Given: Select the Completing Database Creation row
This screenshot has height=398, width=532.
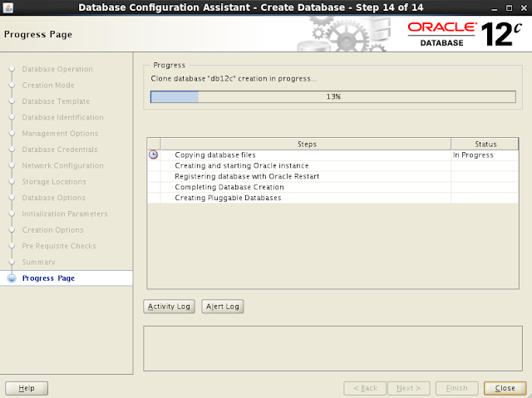Looking at the screenshot, I should [332, 187].
